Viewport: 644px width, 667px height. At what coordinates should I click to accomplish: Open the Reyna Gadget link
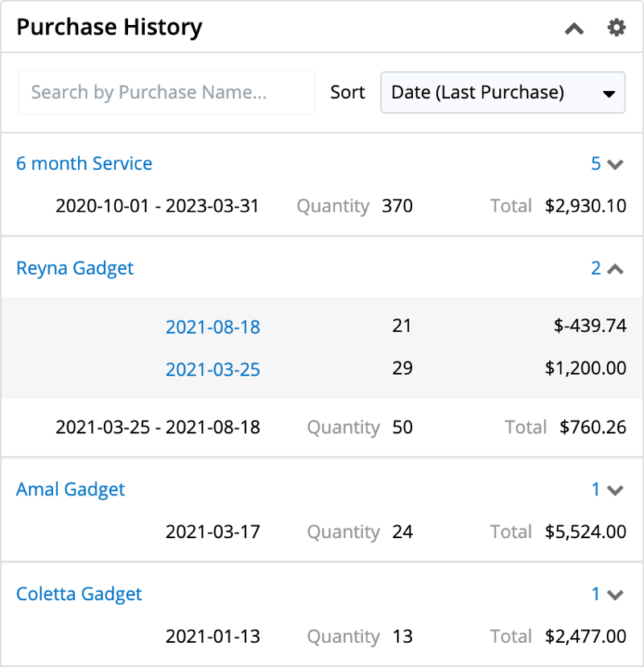click(75, 268)
